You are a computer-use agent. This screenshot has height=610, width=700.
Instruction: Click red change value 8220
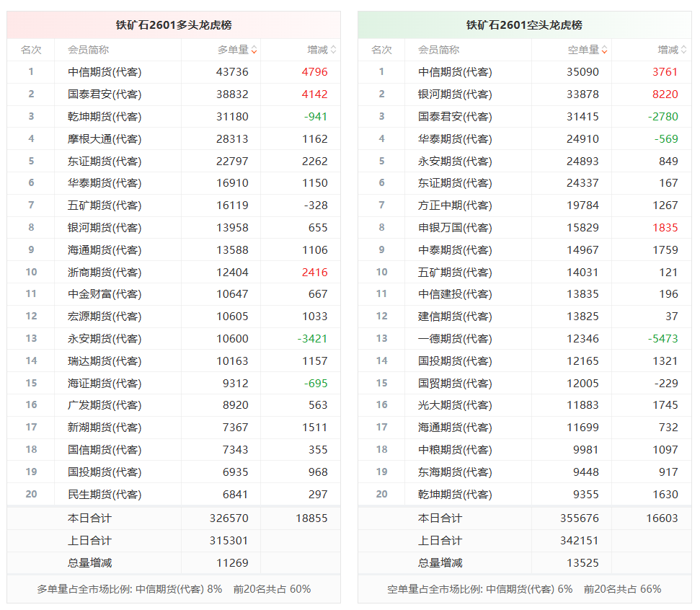tap(665, 94)
